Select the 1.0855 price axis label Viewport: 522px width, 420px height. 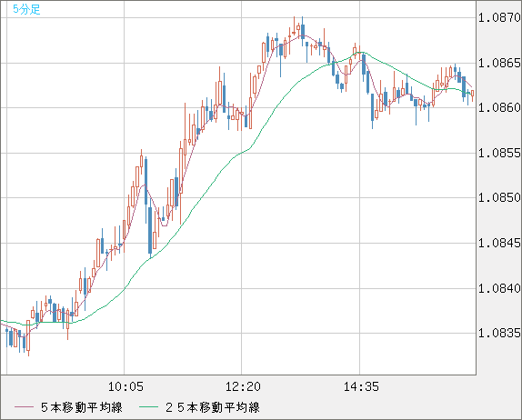[x=499, y=153]
